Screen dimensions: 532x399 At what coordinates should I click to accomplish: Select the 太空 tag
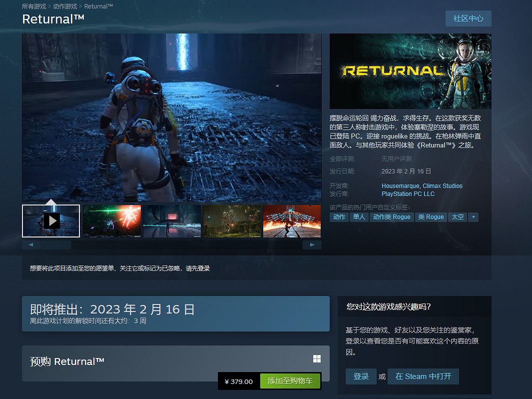pos(458,217)
